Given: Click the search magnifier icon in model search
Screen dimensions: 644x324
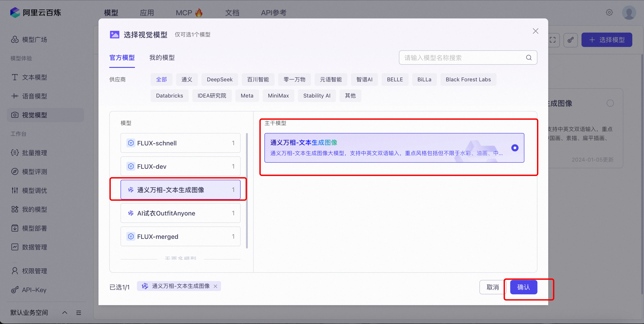Looking at the screenshot, I should 529,58.
